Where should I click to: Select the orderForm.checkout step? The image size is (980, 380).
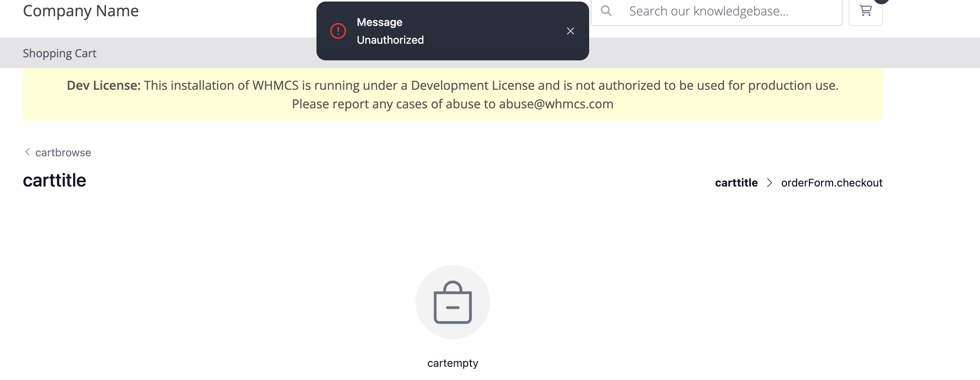click(831, 183)
